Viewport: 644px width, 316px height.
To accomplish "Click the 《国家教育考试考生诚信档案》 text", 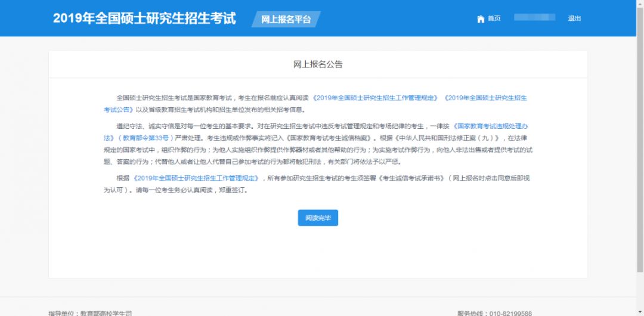I will [x=329, y=138].
